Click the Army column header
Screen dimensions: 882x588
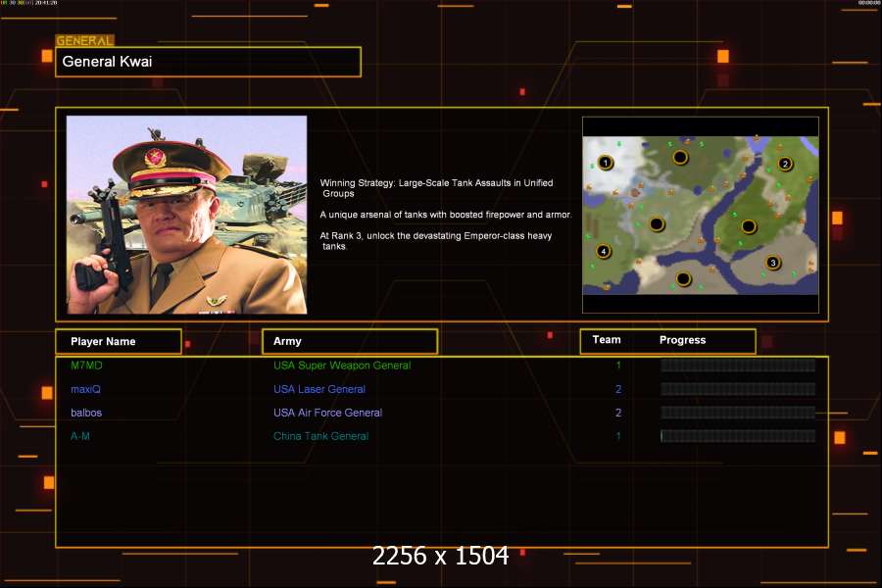click(350, 342)
